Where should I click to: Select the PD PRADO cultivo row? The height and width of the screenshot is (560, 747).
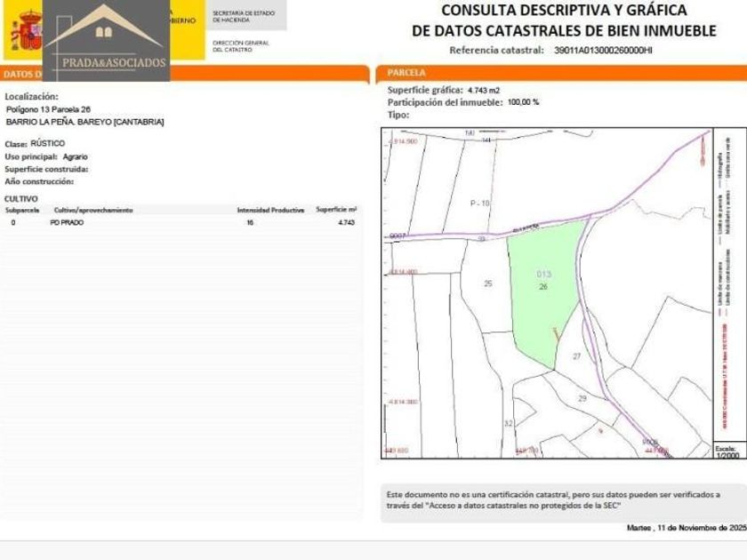point(182,222)
